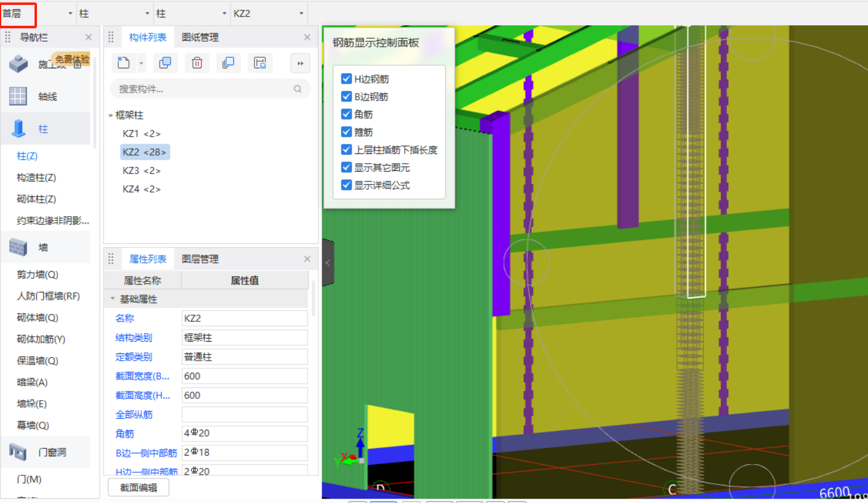Select KZ3 <2> in component list
868x503 pixels.
(x=142, y=171)
